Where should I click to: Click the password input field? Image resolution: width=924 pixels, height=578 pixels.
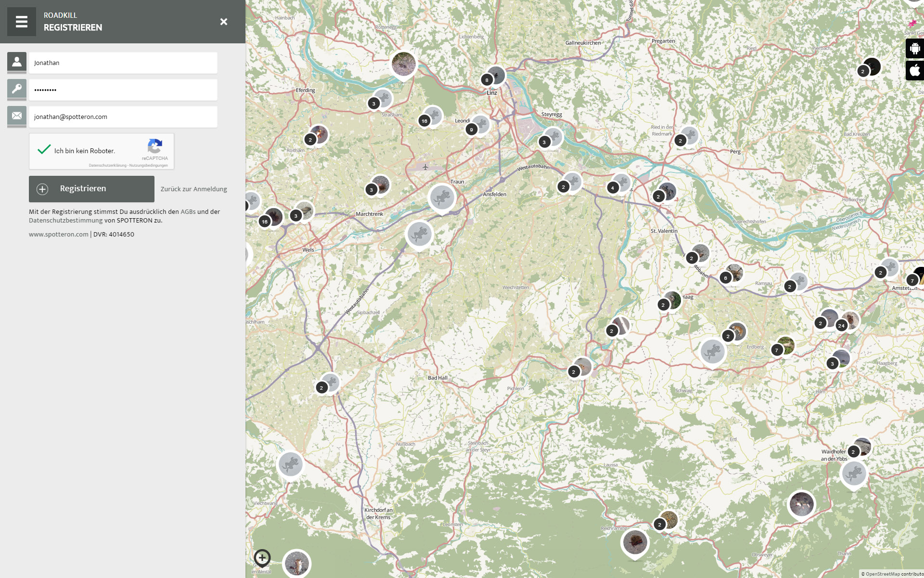(x=123, y=90)
